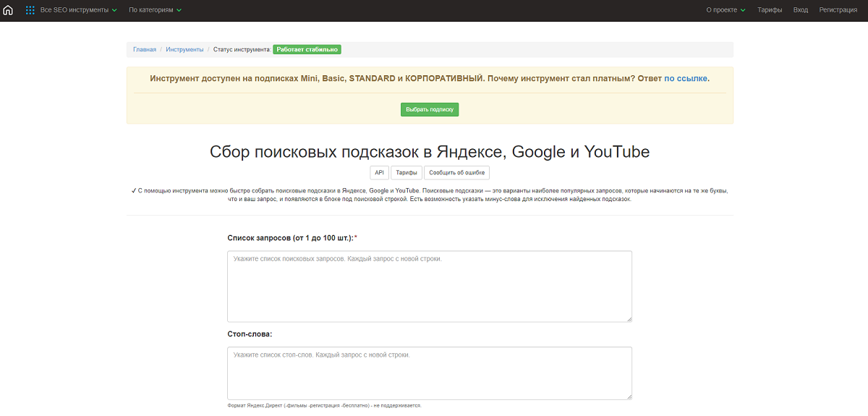Click the "Тарифы" button below the title
This screenshot has height=416, width=868.
[407, 173]
